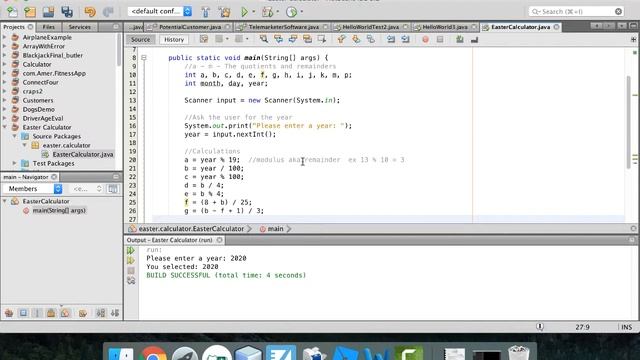Open the TelemarketerSoftware.java tab
Screen dimensions: 640x360
283,27
